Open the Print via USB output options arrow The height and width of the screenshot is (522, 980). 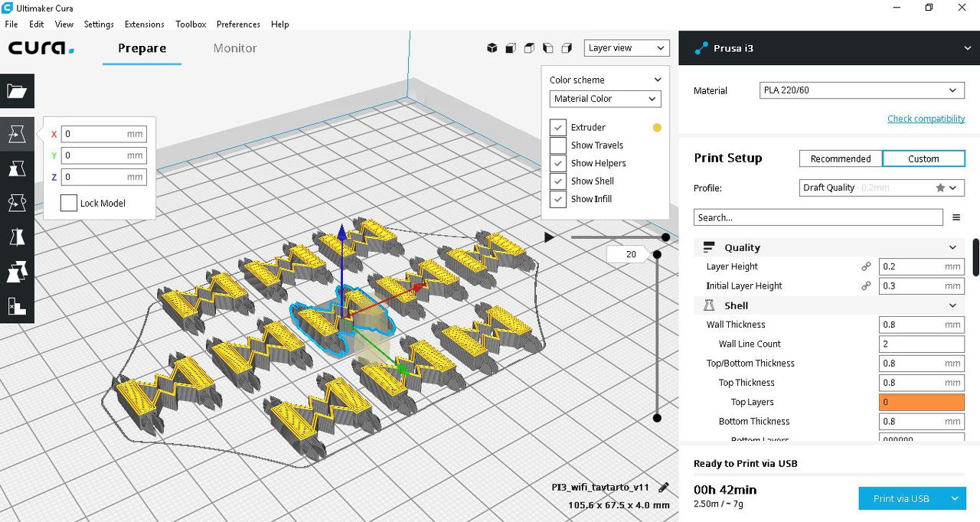point(955,498)
